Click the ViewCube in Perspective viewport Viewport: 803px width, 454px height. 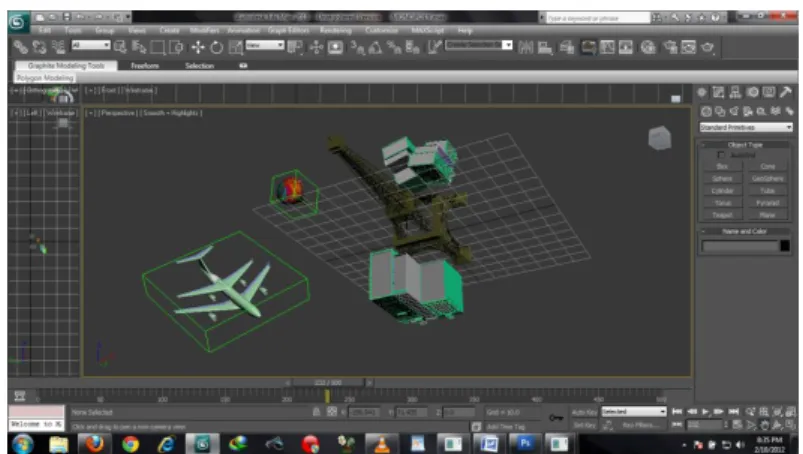(660, 138)
